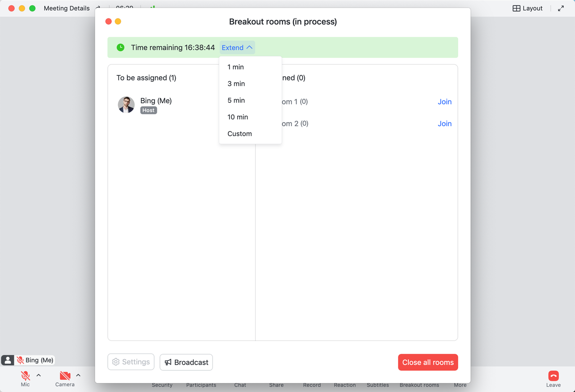Click the green clock timer icon
Image resolution: width=575 pixels, height=392 pixels.
click(120, 48)
